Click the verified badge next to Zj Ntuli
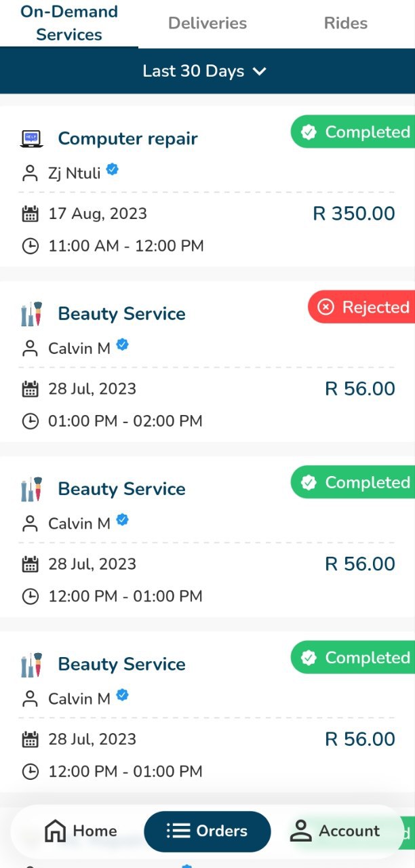 pos(113,170)
